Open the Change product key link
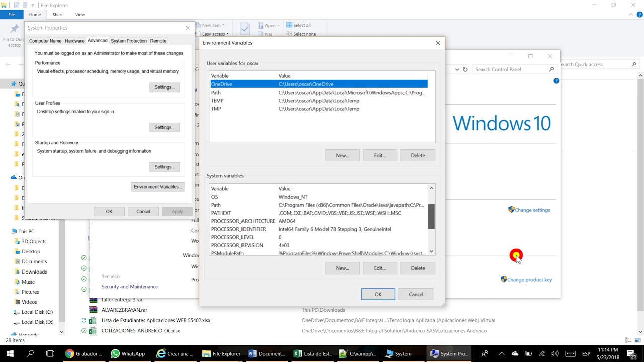Image resolution: width=644 pixels, height=362 pixels. [529, 280]
